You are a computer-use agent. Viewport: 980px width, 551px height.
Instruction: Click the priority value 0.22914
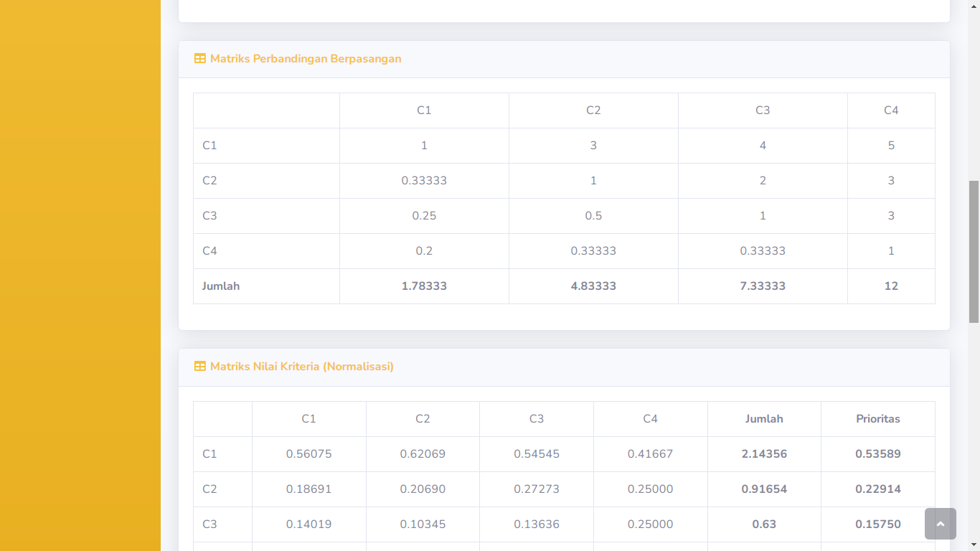click(878, 489)
